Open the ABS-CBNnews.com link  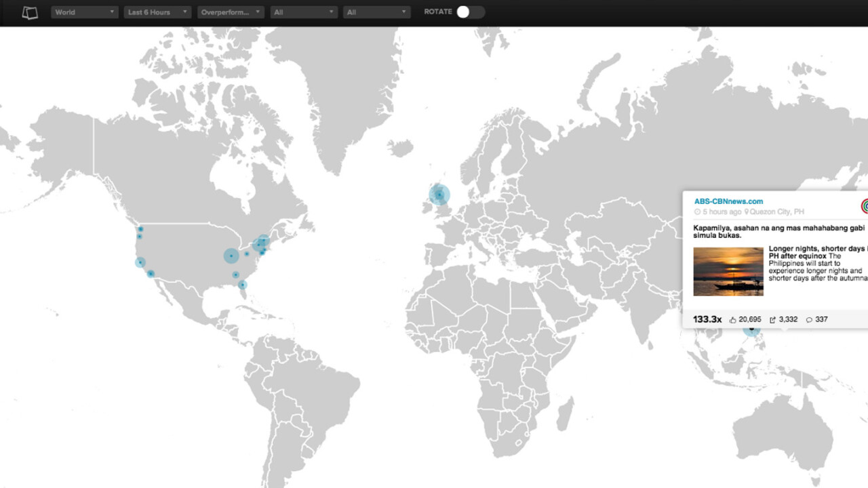click(728, 201)
